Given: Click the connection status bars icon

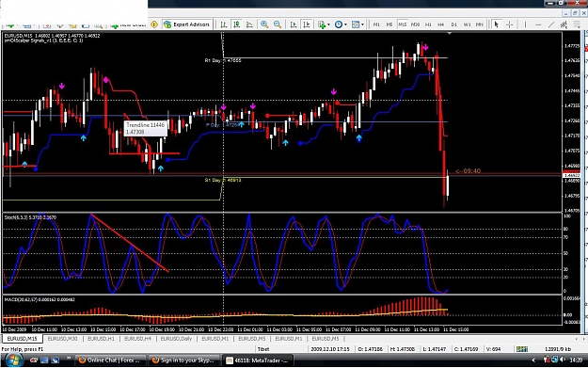Looking at the screenshot, I should [522, 349].
